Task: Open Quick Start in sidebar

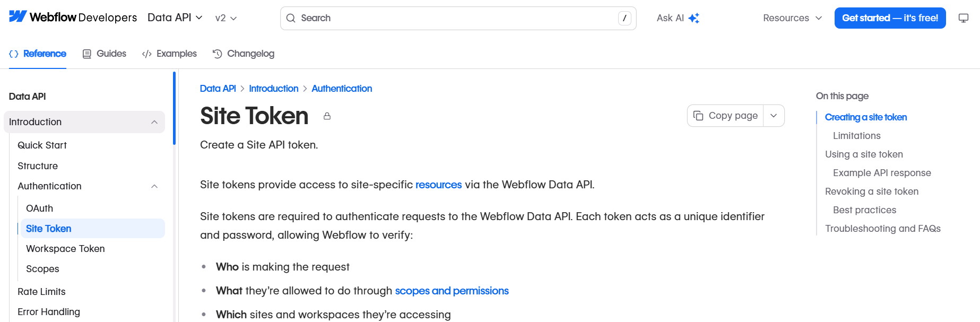Action: click(42, 145)
